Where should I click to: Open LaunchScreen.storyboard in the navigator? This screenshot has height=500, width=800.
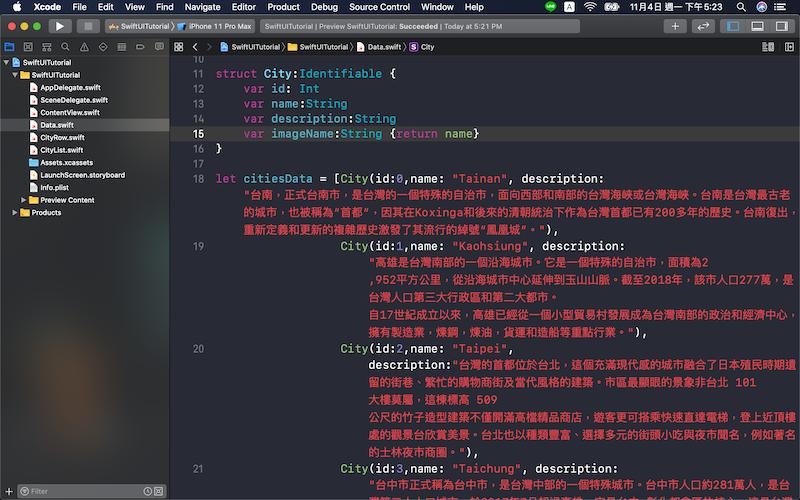point(83,175)
